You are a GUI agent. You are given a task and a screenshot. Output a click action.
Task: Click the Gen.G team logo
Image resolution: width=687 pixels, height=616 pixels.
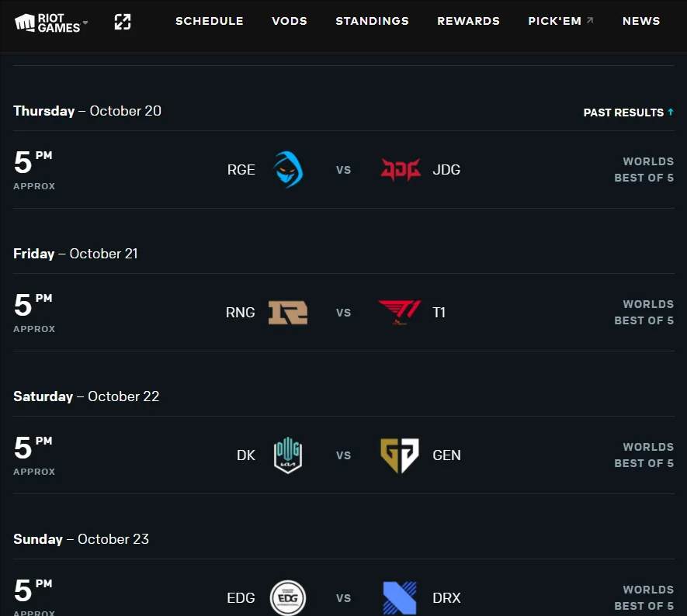coord(400,455)
